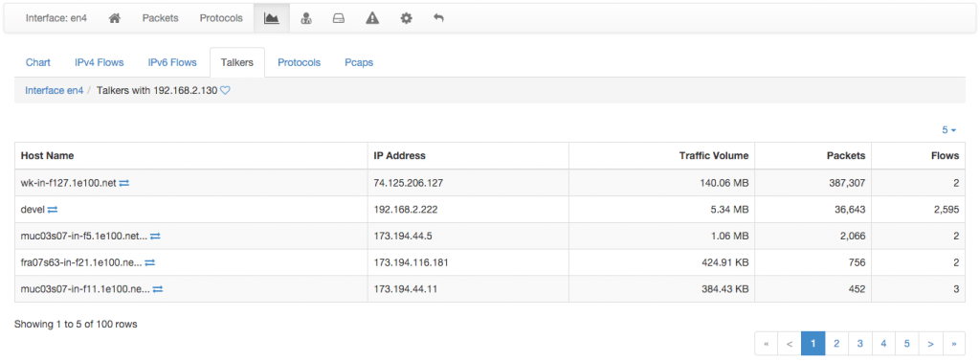Open the alerts warning triangle icon
The height and width of the screenshot is (362, 980).
372,18
